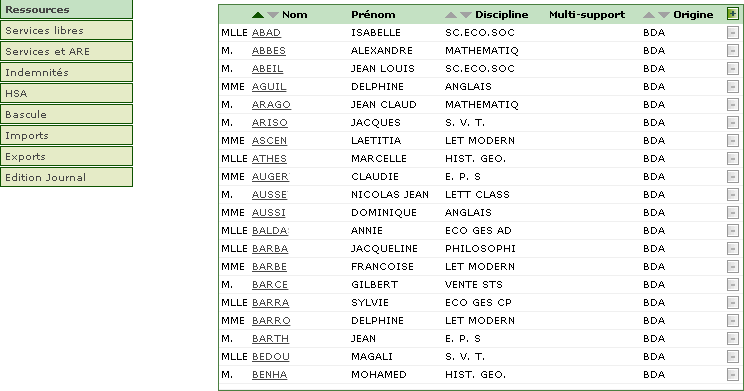The width and height of the screenshot is (744, 391).
Task: Select the Bascule sidebar item
Action: click(x=66, y=114)
